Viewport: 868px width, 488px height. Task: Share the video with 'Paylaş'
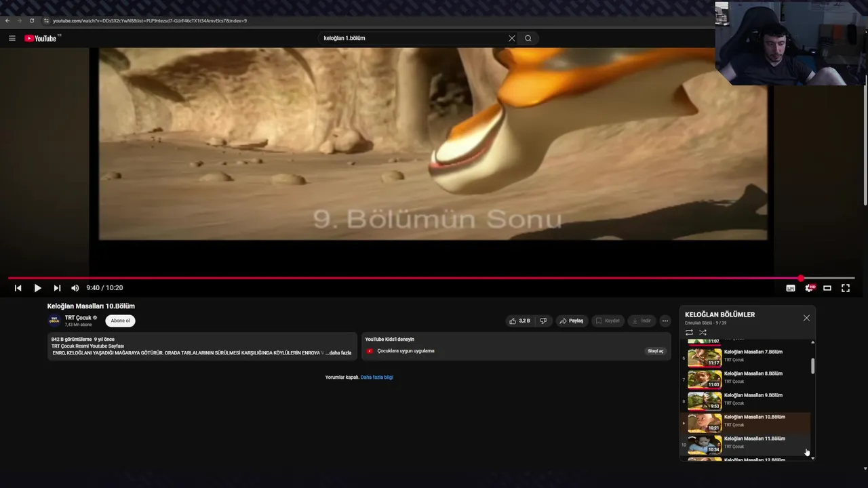571,321
